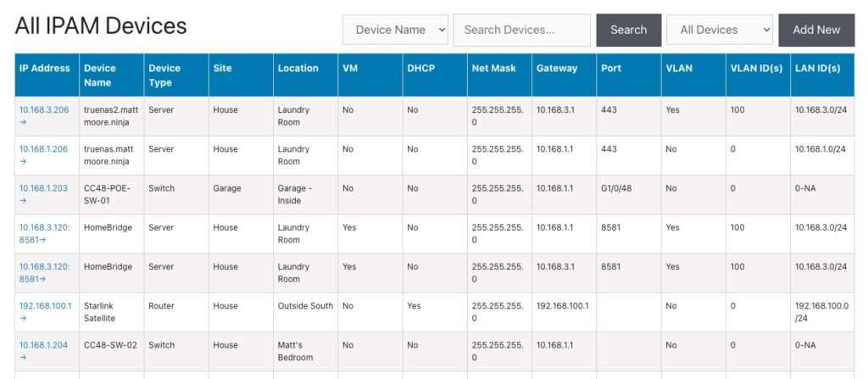The height and width of the screenshot is (379, 868).
Task: Open the 10.168.1.204 IP address link
Action: tap(42, 345)
